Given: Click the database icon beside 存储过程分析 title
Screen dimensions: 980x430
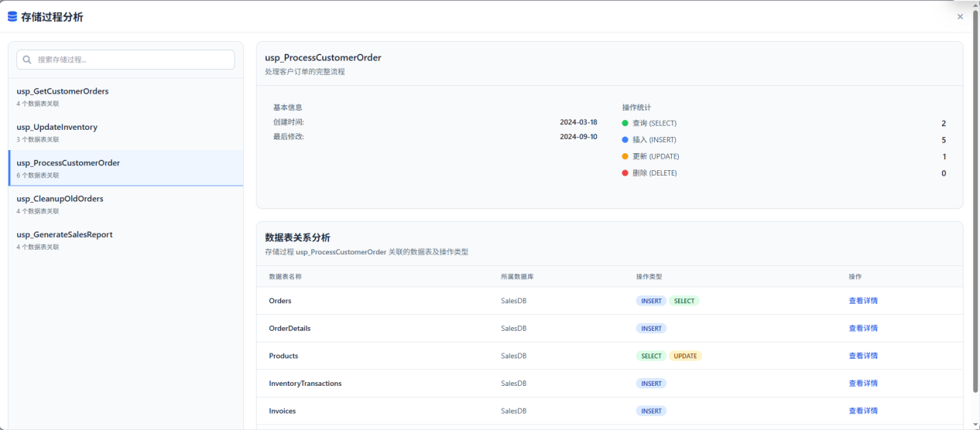Looking at the screenshot, I should [12, 16].
